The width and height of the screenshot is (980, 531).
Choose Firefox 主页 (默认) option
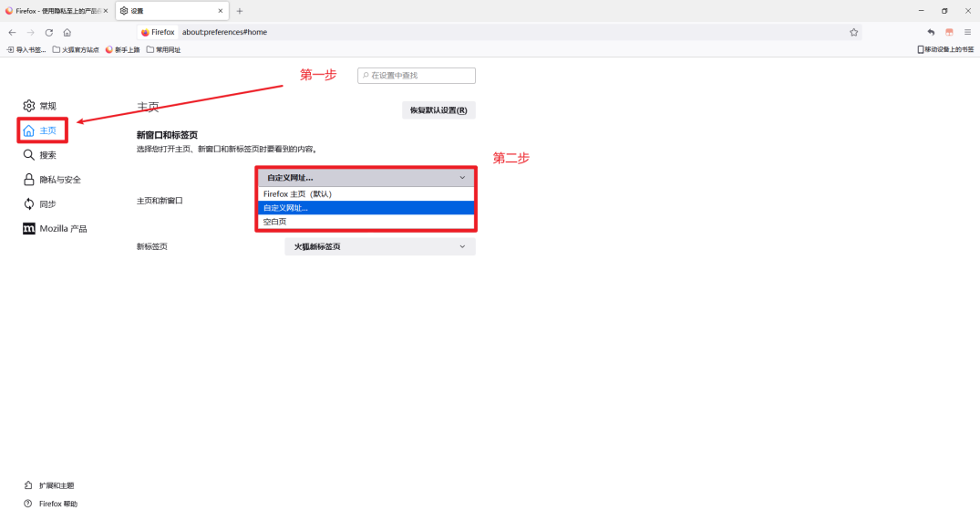pyautogui.click(x=366, y=194)
